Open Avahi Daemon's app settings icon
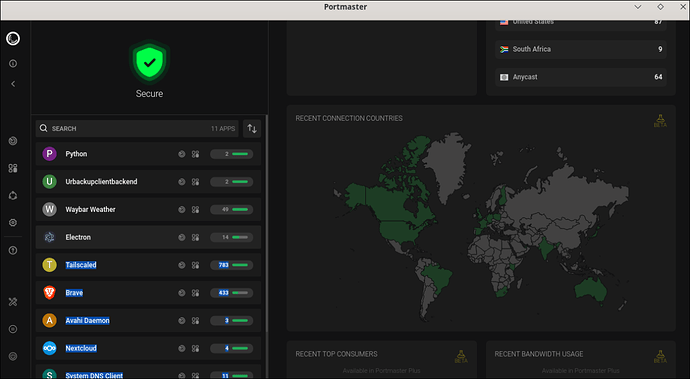690x379 pixels. [195, 320]
